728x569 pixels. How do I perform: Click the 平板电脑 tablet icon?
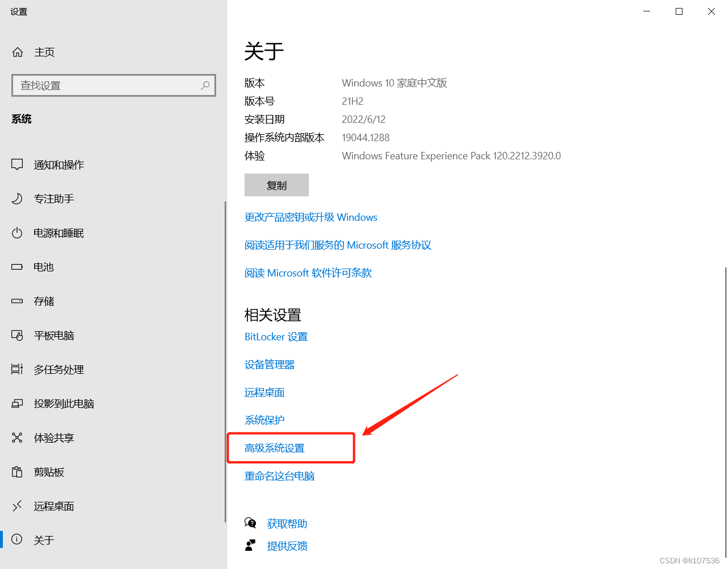click(x=17, y=335)
